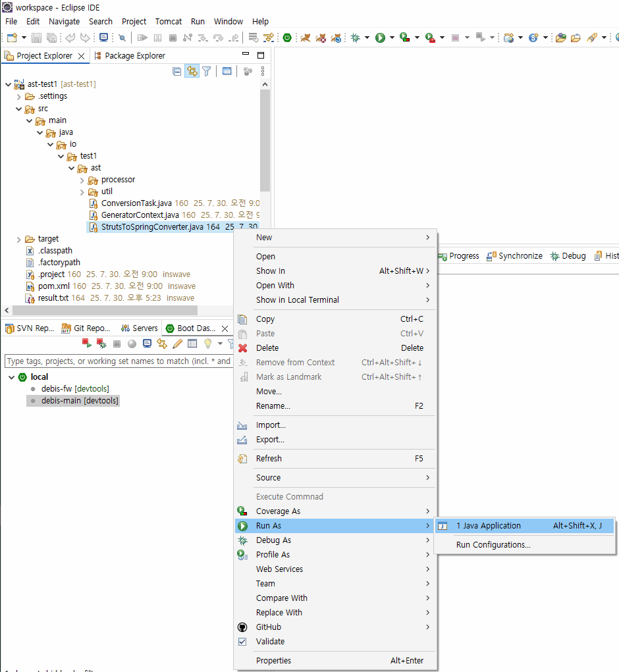This screenshot has height=672, width=619.
Task: Close the Boot Dashboard tab
Action: 225,328
